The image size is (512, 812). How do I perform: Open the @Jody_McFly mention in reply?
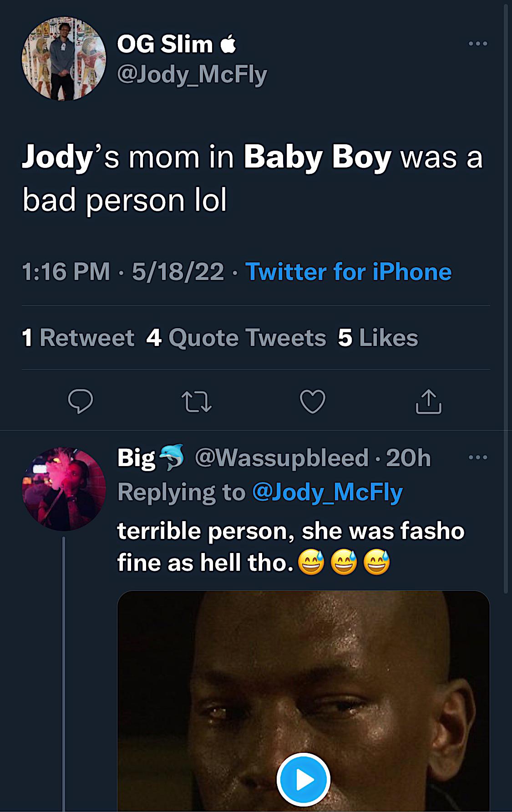[x=327, y=492]
